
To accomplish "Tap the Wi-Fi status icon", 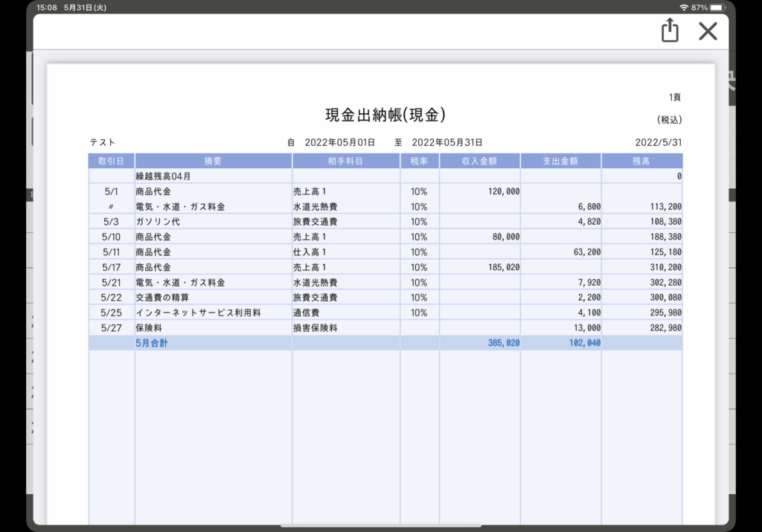I will pyautogui.click(x=684, y=7).
